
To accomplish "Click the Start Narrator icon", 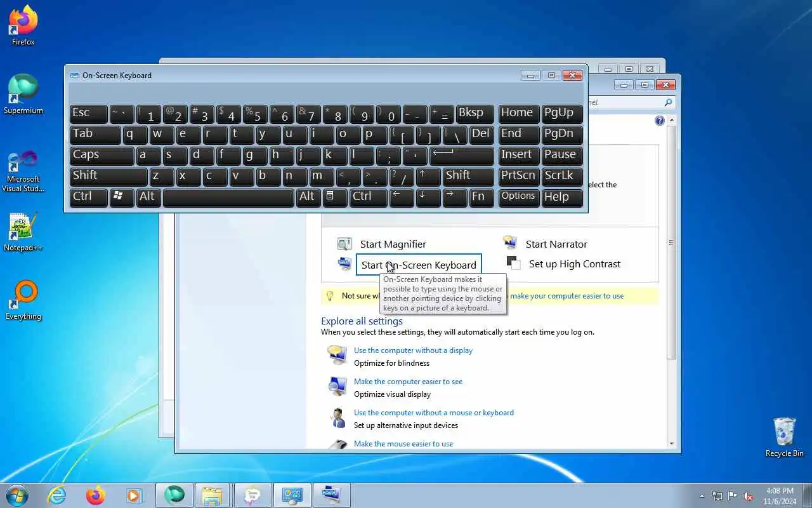I will pyautogui.click(x=510, y=243).
